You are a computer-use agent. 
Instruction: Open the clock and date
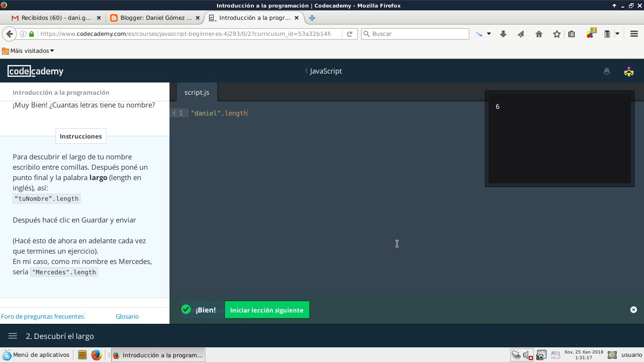[x=584, y=355]
